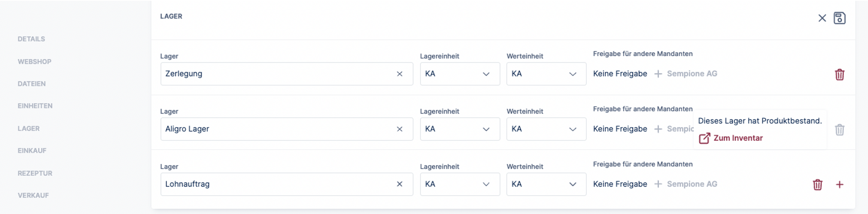Clear the Zerlegung Lager field
The height and width of the screenshot is (214, 868).
[399, 74]
